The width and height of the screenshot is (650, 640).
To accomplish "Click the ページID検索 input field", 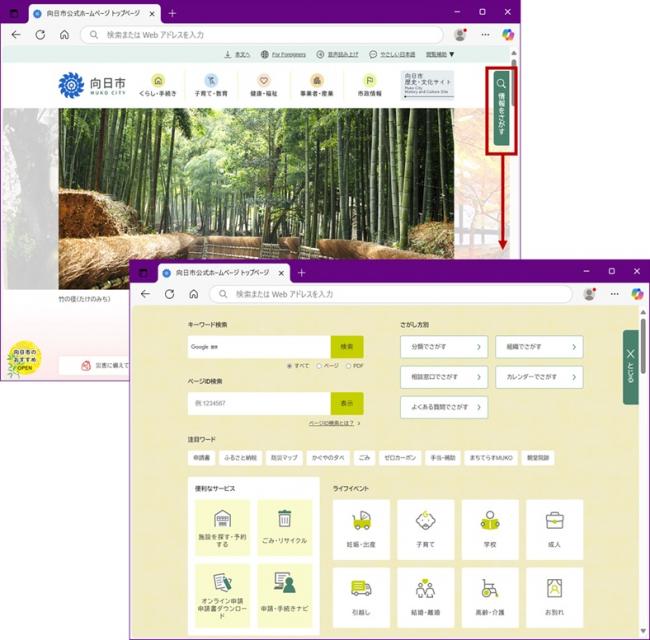I will pyautogui.click(x=259, y=403).
